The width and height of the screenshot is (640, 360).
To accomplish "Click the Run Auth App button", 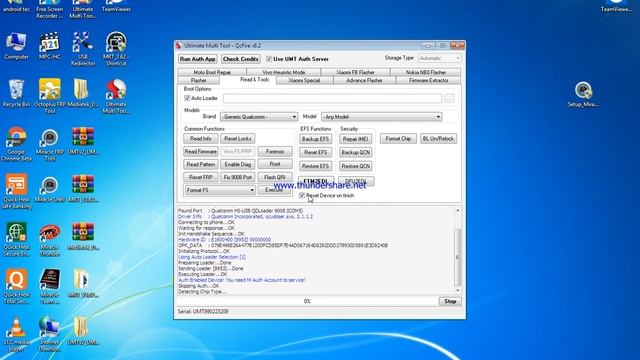I will [x=198, y=59].
